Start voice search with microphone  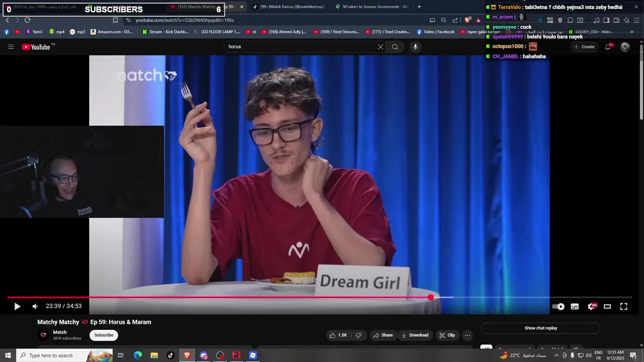coord(415,47)
